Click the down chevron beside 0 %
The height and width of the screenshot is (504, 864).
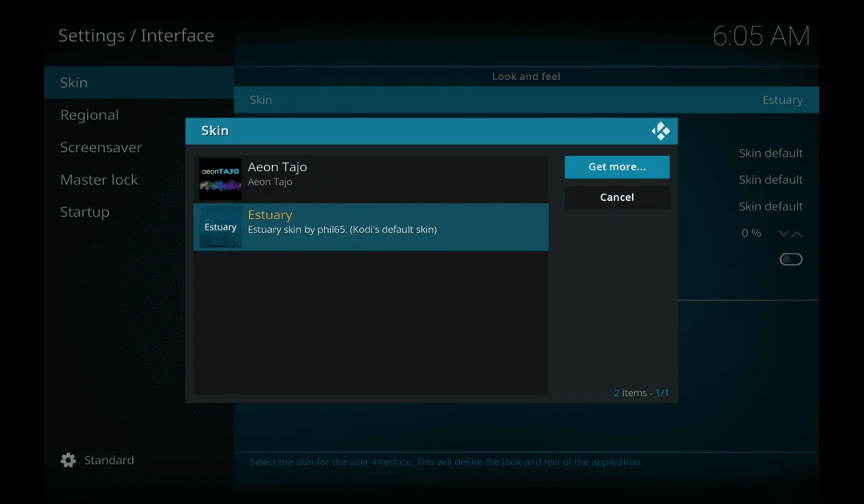(782, 233)
